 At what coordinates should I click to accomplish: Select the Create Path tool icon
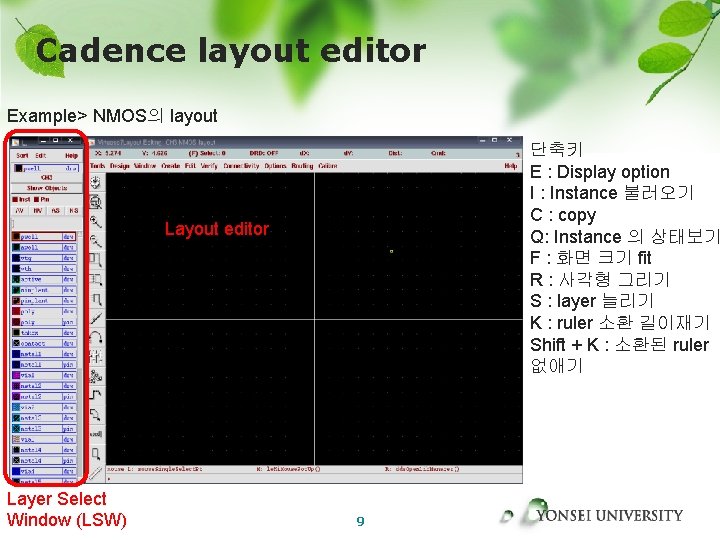(96, 395)
